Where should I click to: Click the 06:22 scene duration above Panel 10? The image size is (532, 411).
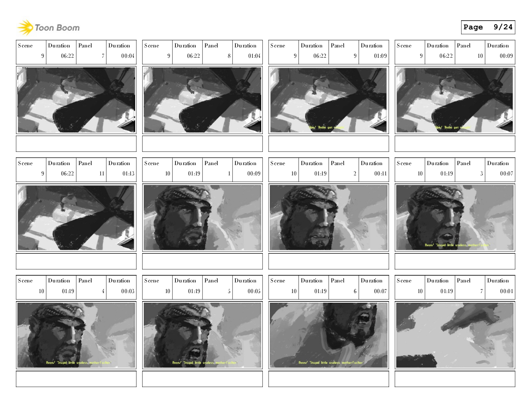pos(446,56)
